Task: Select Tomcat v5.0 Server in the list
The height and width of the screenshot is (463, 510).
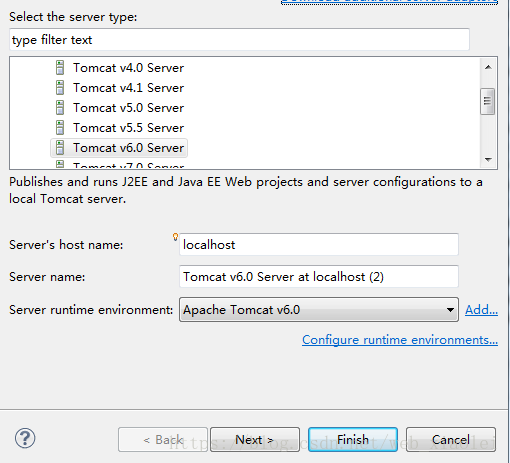Action: pos(128,108)
